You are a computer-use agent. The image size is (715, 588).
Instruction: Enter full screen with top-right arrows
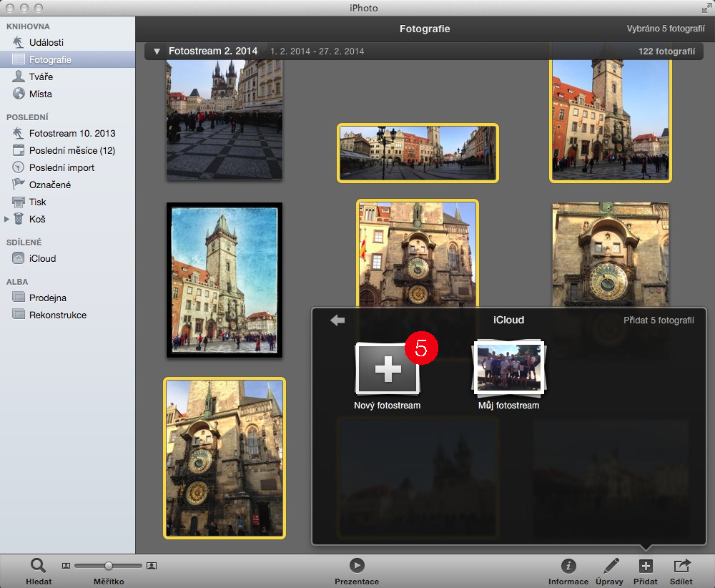pos(706,8)
